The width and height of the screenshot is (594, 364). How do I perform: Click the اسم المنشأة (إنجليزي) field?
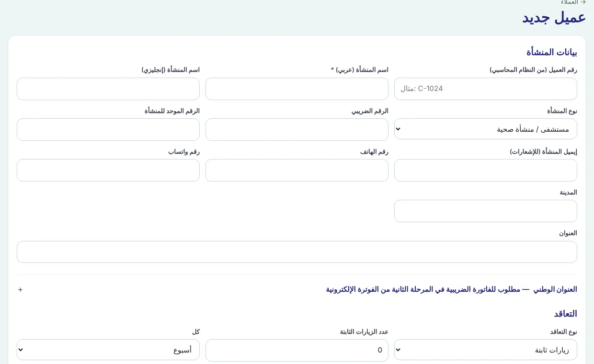coord(108,89)
